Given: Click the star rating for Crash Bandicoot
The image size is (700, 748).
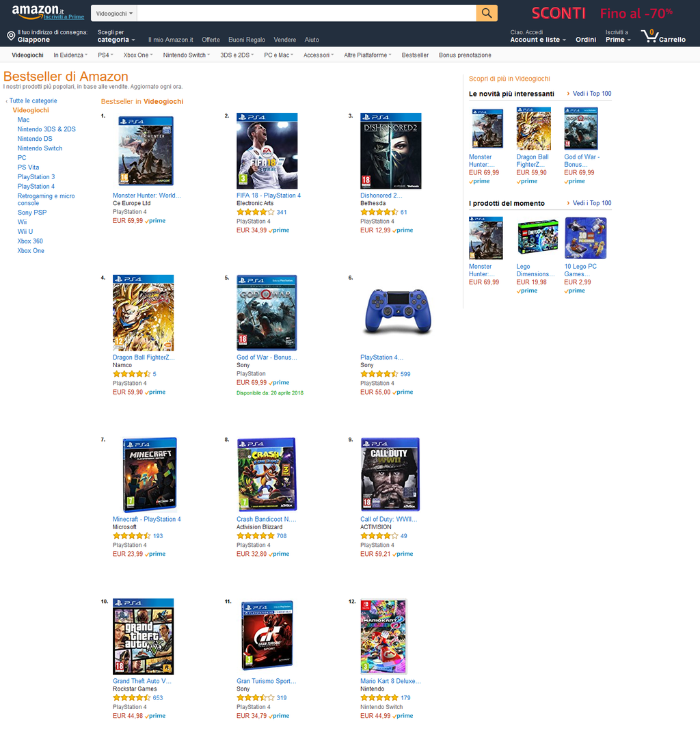Looking at the screenshot, I should 256,536.
